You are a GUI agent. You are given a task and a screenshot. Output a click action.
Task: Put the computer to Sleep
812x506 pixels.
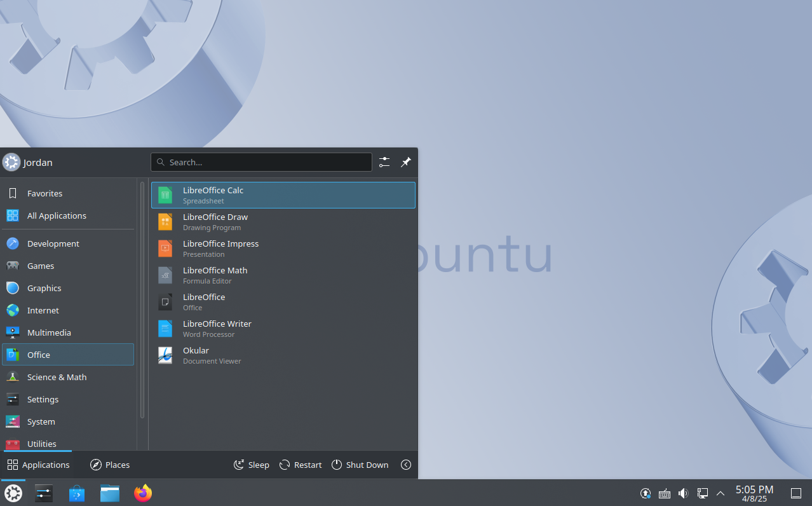click(251, 464)
